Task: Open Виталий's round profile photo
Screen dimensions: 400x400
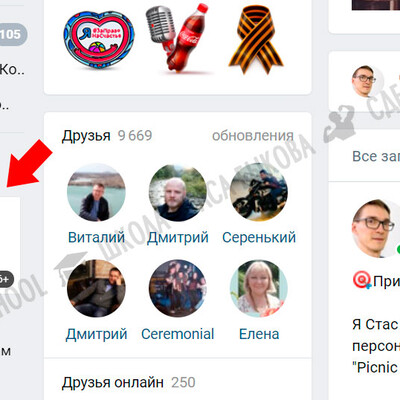Action: (x=96, y=193)
